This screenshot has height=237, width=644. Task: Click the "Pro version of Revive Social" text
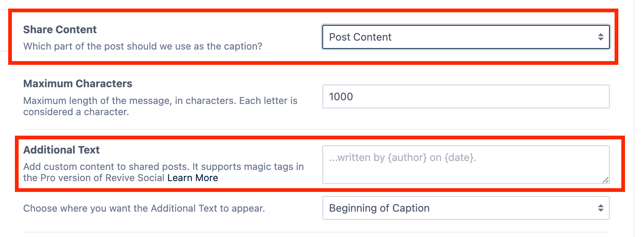[102, 178]
